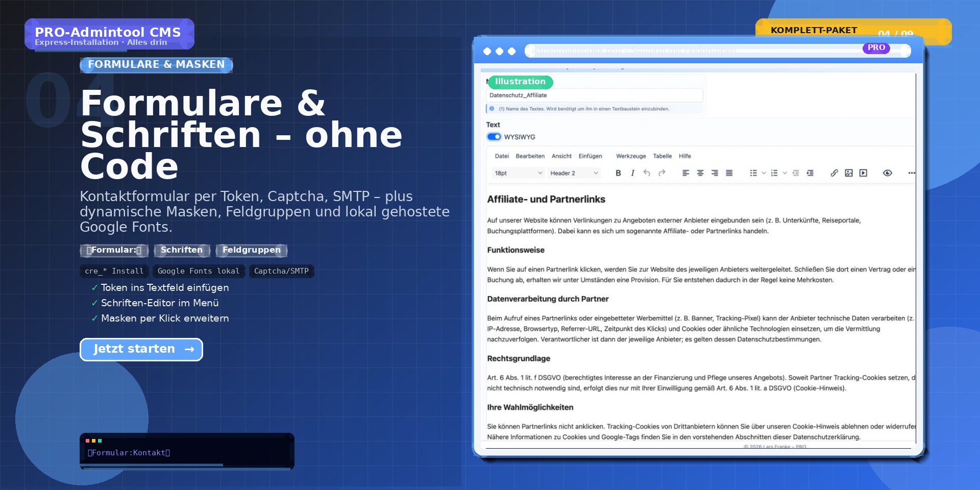Open the Header 2 format dropdown
Viewport: 980px width, 490px height.
tap(574, 173)
